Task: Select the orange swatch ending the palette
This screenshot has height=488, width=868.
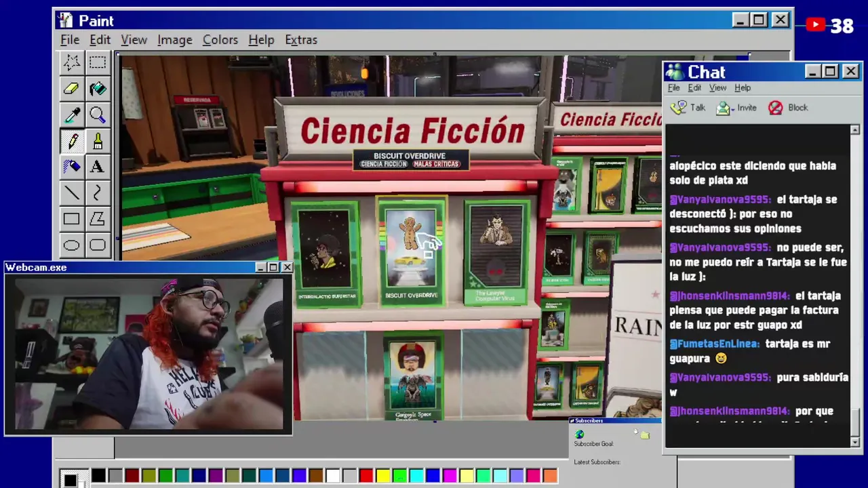Action: 550,476
